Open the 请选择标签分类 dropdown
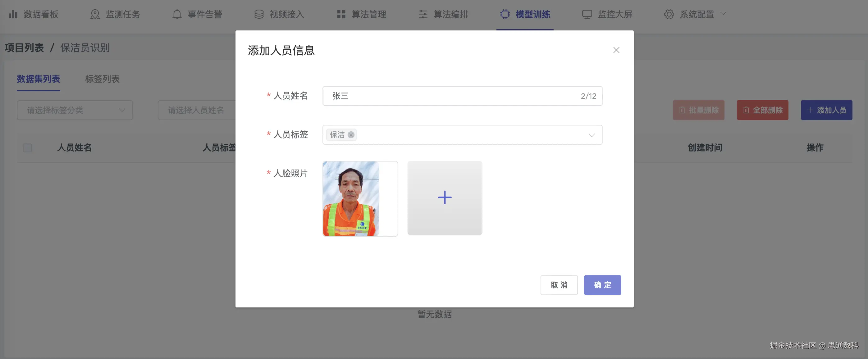Image resolution: width=868 pixels, height=359 pixels. point(75,110)
